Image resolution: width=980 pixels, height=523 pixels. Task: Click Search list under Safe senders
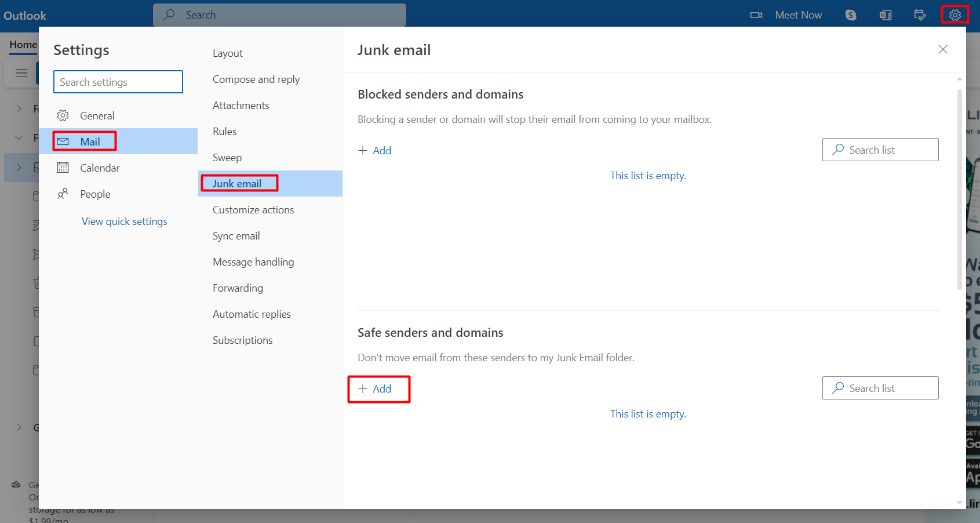tap(880, 388)
